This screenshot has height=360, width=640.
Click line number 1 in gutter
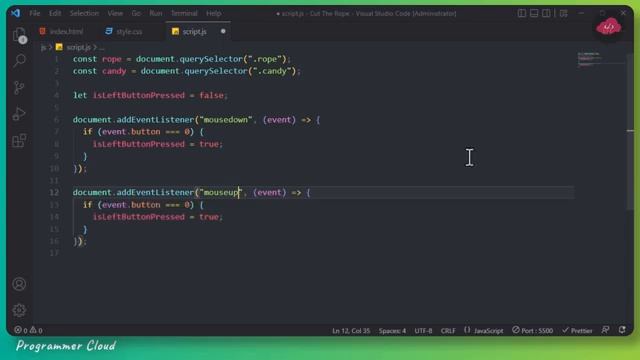[x=56, y=59]
